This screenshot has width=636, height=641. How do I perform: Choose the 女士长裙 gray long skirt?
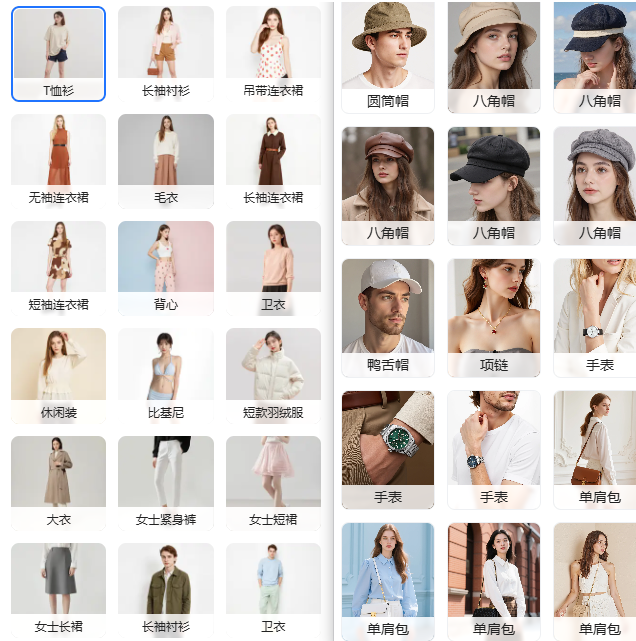tap(58, 590)
